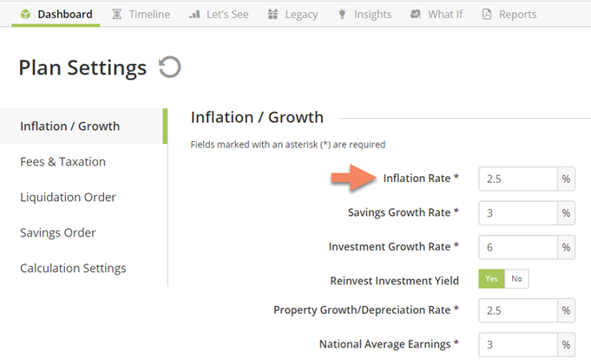Click the National Average Earnings field

[x=518, y=344]
